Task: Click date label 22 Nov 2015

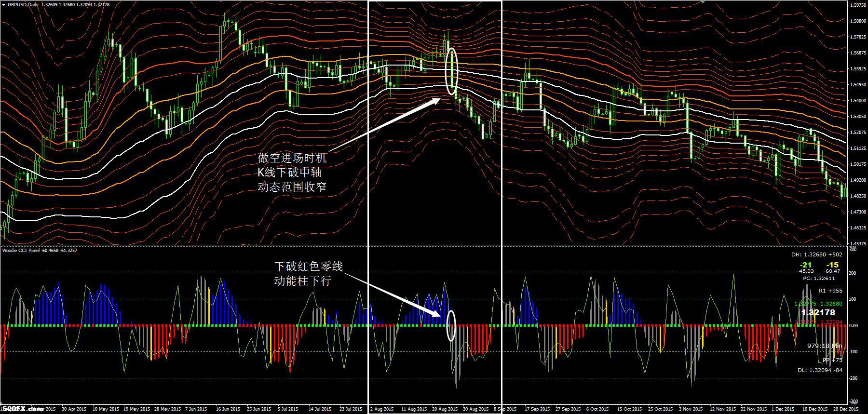Action: point(754,409)
